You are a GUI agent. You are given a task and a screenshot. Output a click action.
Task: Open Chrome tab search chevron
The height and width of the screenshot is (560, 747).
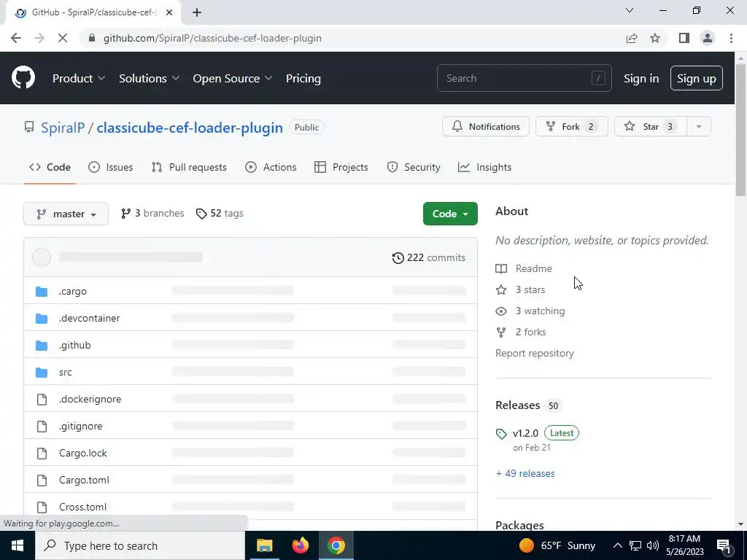(x=630, y=10)
